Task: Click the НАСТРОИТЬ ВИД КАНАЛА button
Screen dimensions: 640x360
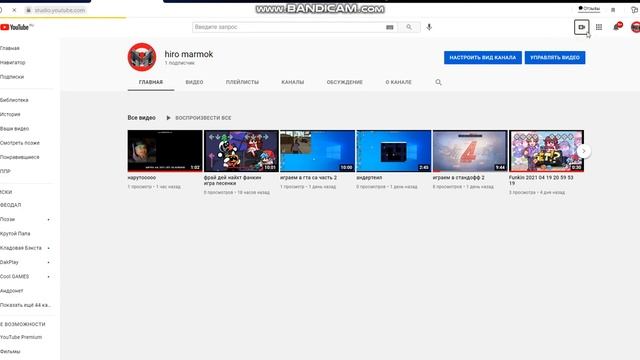Action: [x=482, y=58]
